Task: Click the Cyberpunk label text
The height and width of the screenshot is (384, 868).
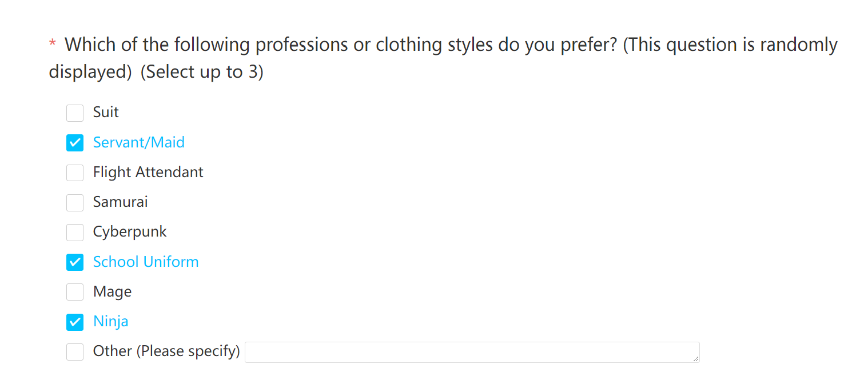Action: click(130, 232)
